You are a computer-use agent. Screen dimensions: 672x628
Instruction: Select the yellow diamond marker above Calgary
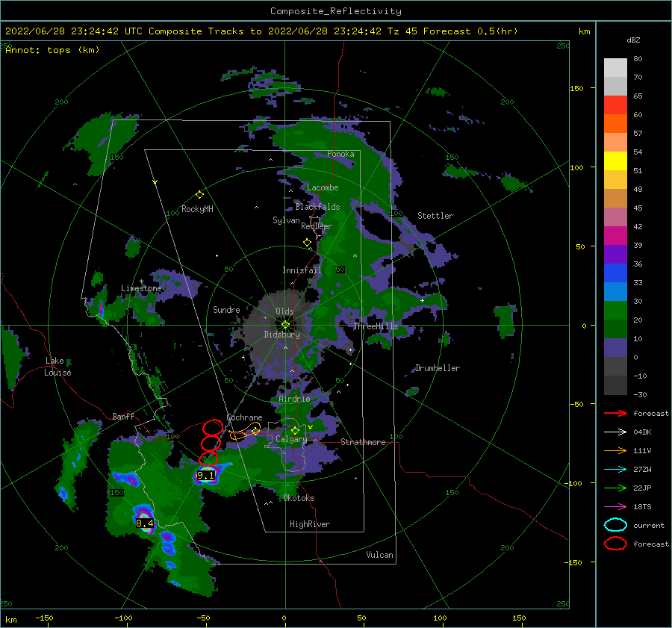tap(295, 430)
